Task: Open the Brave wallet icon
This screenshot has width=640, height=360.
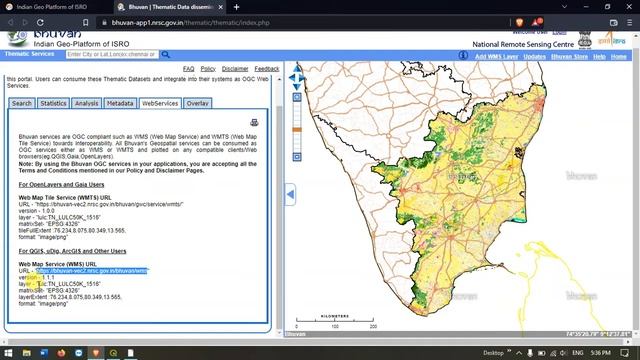Action: [x=613, y=23]
